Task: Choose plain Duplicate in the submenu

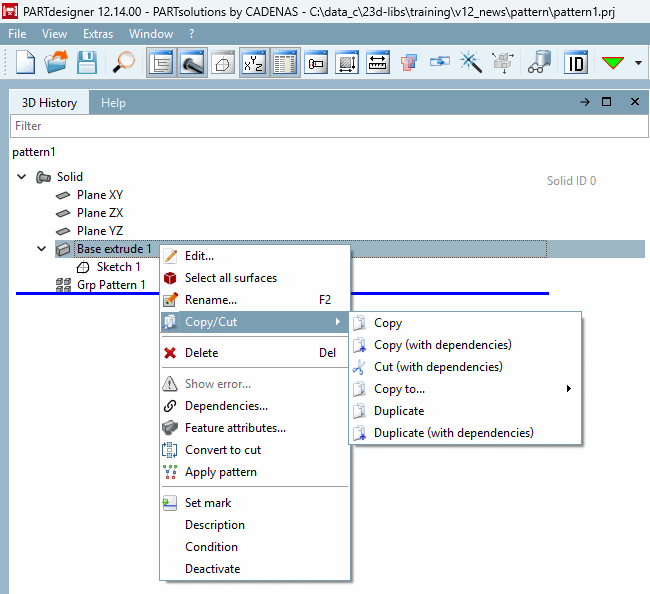Action: (x=465, y=411)
